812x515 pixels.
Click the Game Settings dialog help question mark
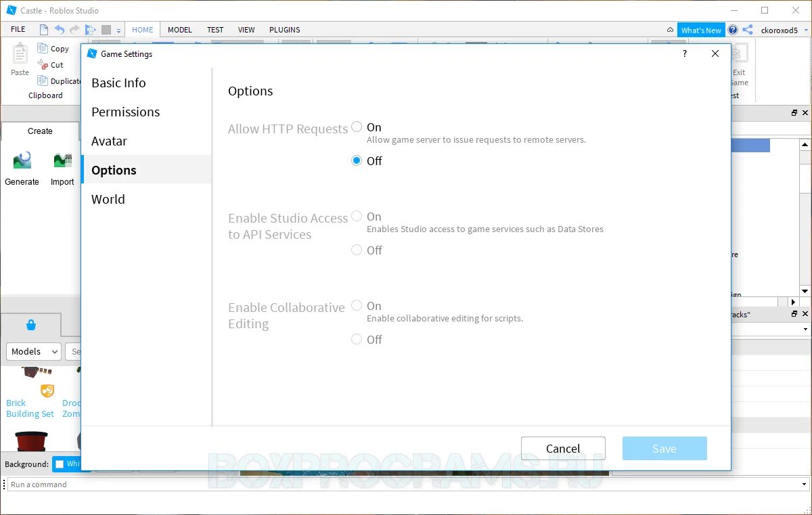coord(684,53)
